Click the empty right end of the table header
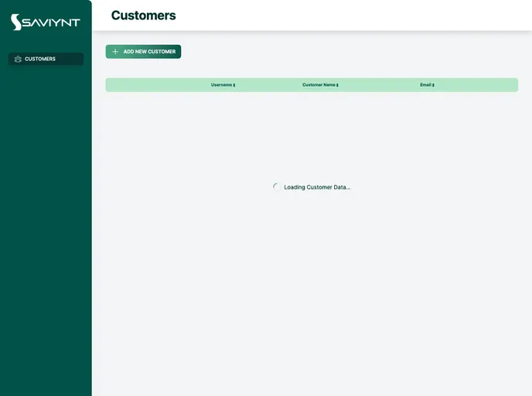The width and height of the screenshot is (532, 396). click(487, 85)
